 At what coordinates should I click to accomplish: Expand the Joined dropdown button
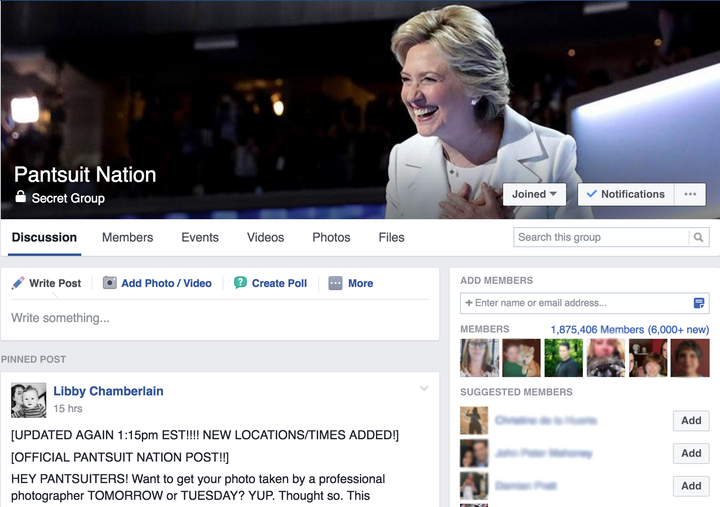[534, 194]
